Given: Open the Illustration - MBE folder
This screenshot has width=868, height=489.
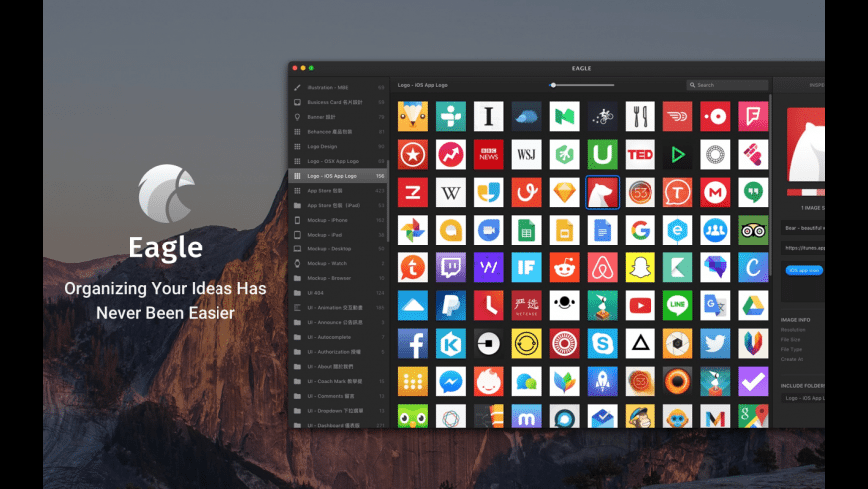Looking at the screenshot, I should 338,88.
